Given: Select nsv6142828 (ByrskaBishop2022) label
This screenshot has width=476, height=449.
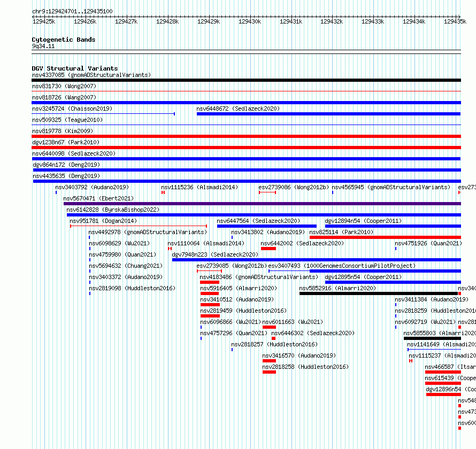Looking at the screenshot, I should click(x=113, y=210).
